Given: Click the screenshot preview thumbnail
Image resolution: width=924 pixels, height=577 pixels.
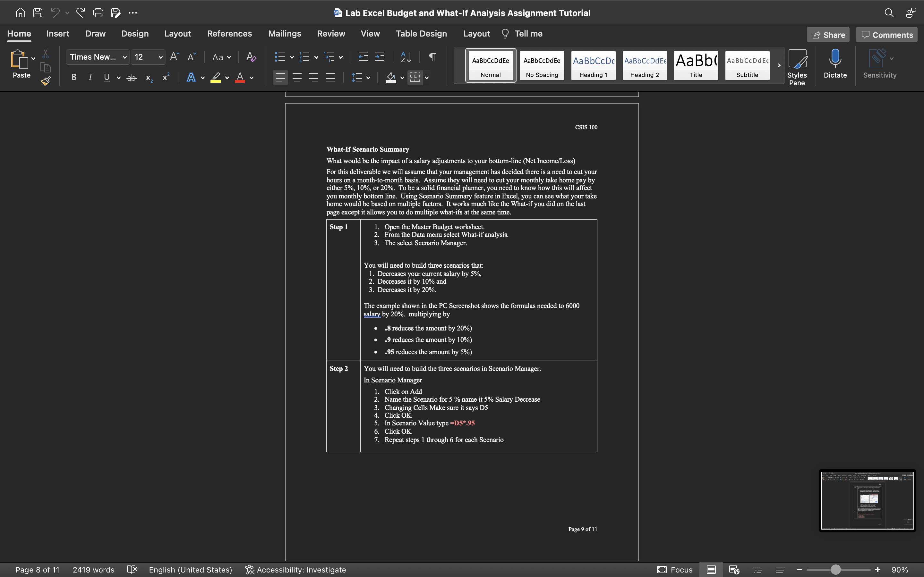Looking at the screenshot, I should [867, 500].
